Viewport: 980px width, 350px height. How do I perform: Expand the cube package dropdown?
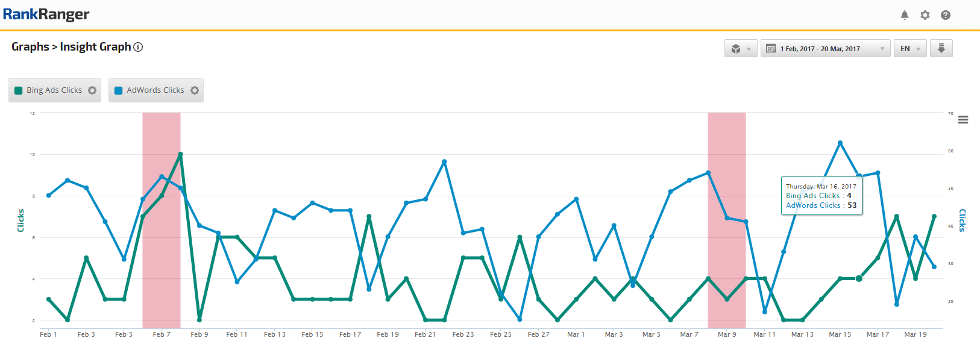coord(741,49)
